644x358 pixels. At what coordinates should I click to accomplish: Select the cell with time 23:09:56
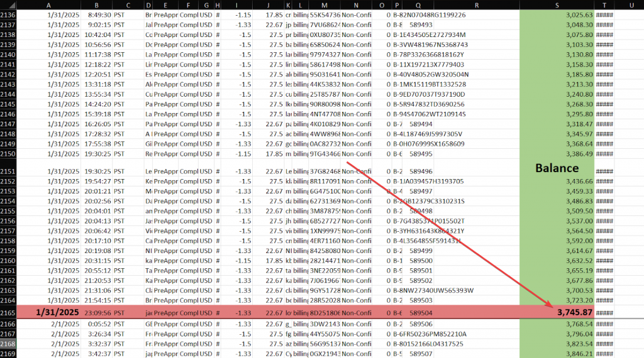point(97,312)
